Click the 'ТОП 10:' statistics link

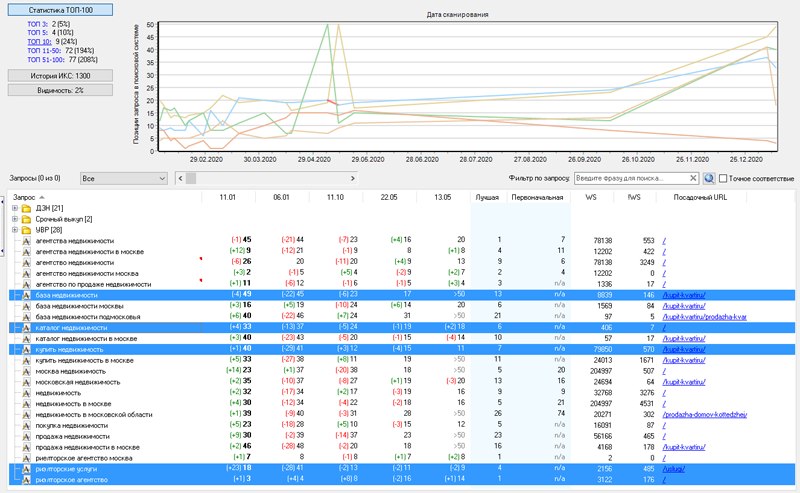point(40,41)
